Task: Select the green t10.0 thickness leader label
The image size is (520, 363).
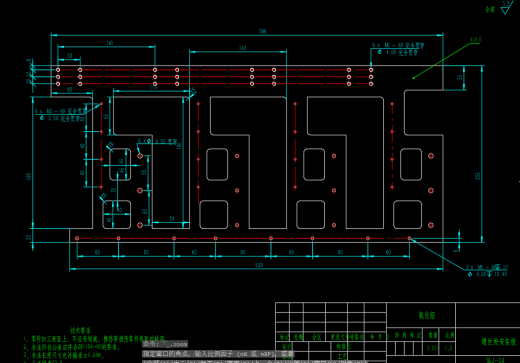Action: [476, 40]
